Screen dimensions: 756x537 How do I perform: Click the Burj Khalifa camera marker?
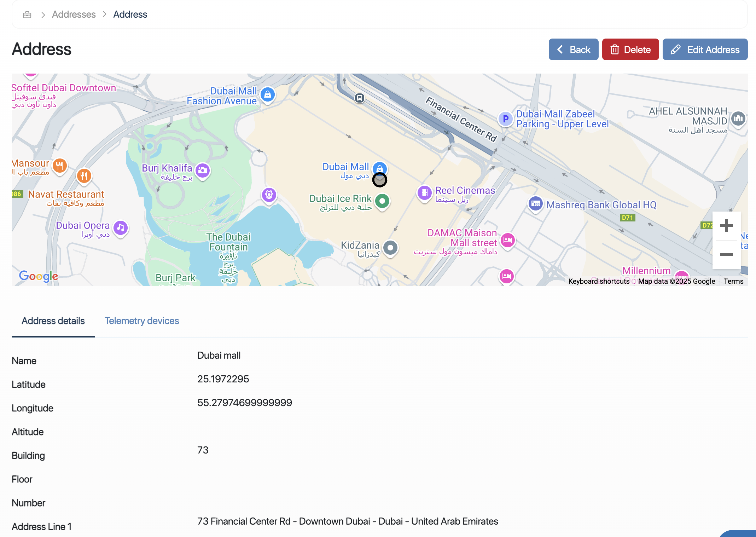203,170
